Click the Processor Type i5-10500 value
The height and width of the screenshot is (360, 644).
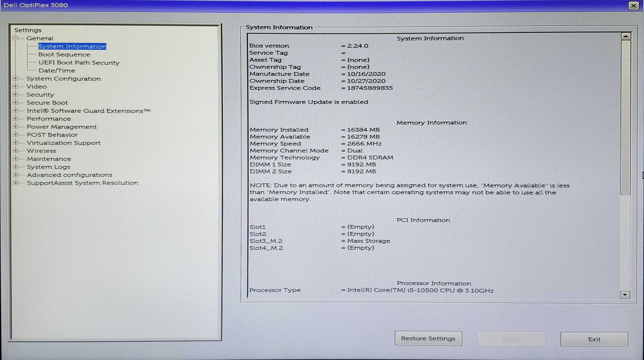pyautogui.click(x=420, y=291)
